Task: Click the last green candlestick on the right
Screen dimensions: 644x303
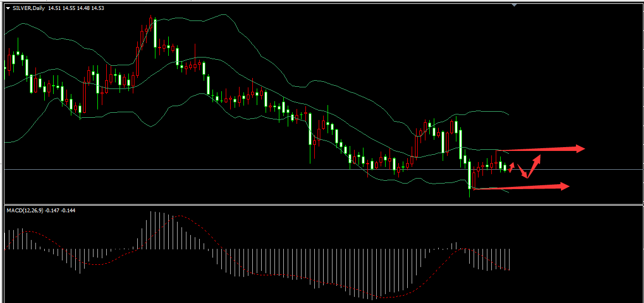Action: tap(505, 168)
